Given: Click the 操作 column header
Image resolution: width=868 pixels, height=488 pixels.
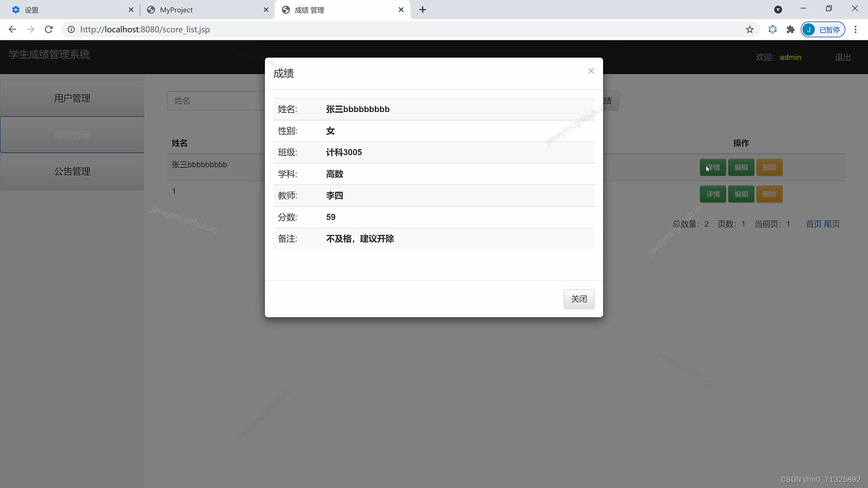Looking at the screenshot, I should [x=741, y=143].
